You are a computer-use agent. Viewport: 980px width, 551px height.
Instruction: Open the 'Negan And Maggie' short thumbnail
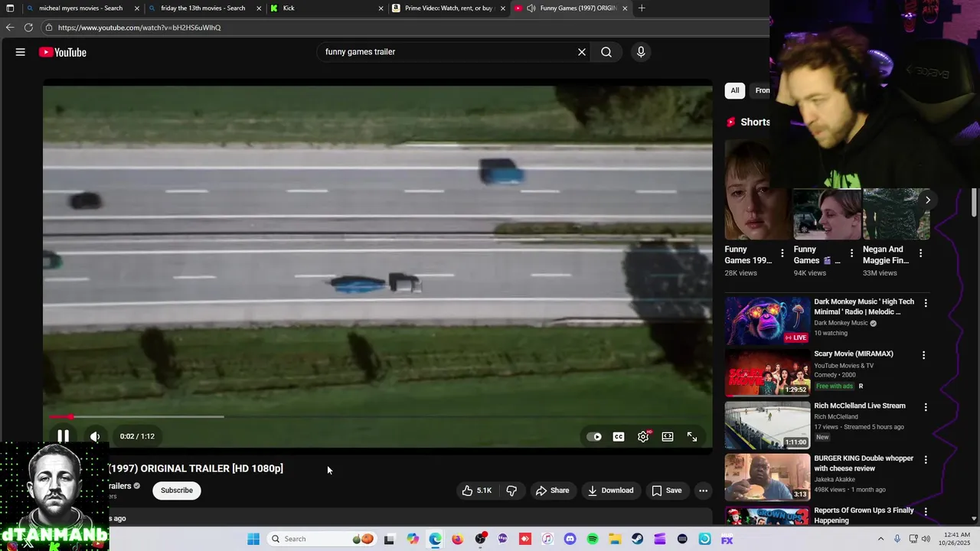coord(897,214)
